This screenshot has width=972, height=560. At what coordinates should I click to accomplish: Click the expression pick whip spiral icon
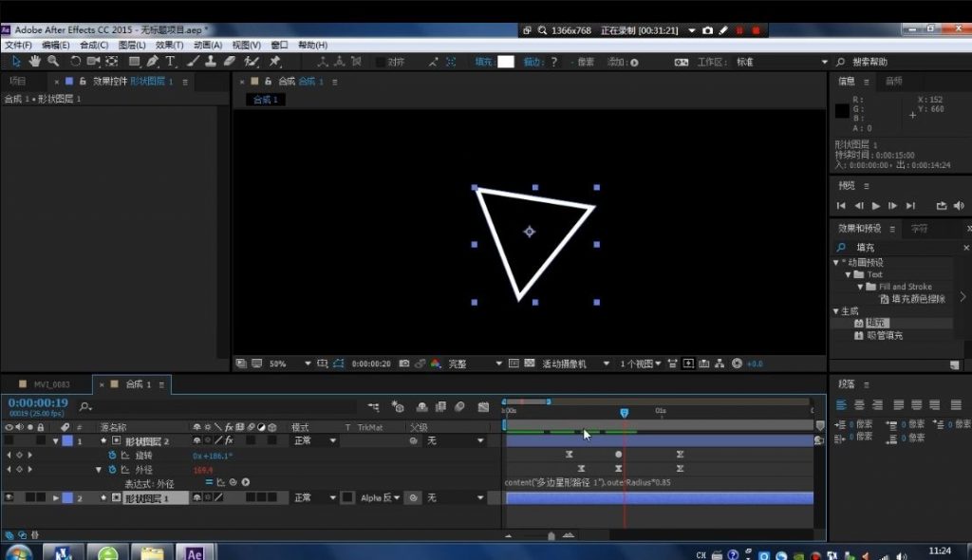coord(234,482)
